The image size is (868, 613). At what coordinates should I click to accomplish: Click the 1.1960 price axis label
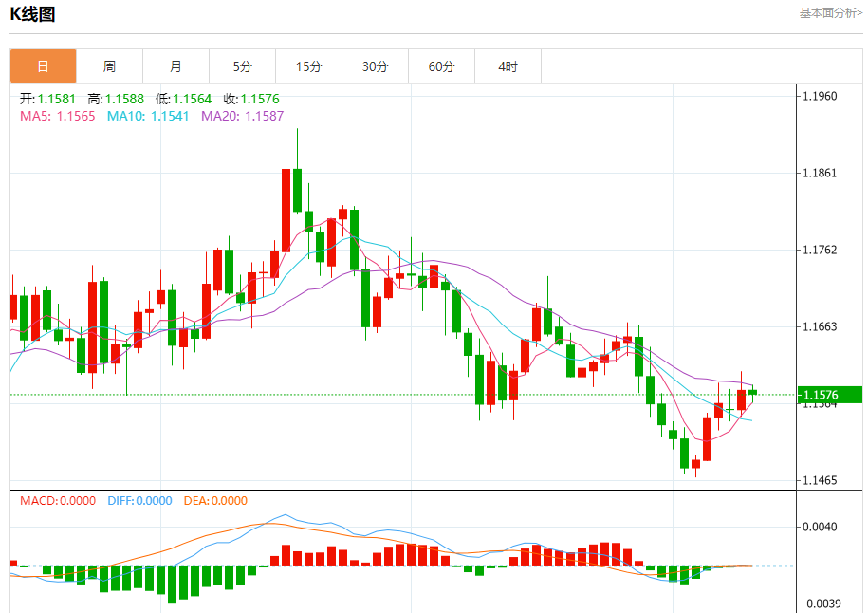(820, 97)
